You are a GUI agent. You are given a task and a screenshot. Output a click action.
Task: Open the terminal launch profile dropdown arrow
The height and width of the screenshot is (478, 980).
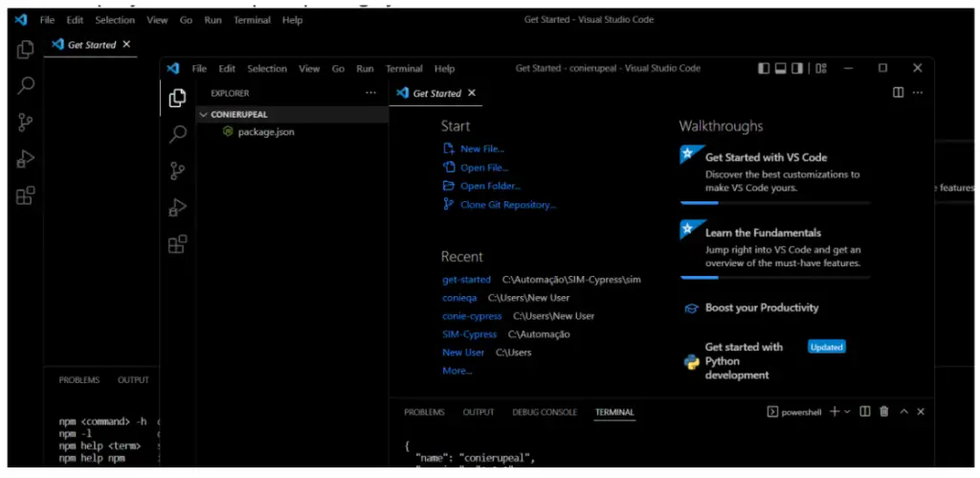[x=847, y=412]
